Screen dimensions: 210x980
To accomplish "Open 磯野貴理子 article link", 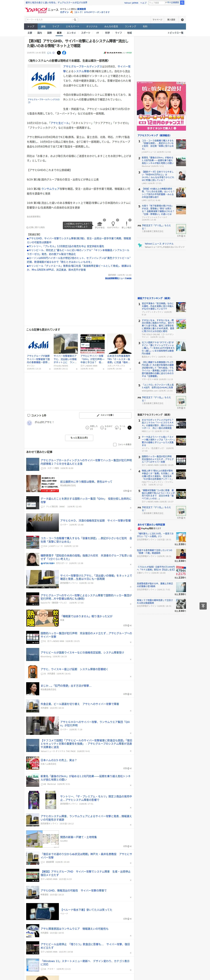I will pos(86,557).
